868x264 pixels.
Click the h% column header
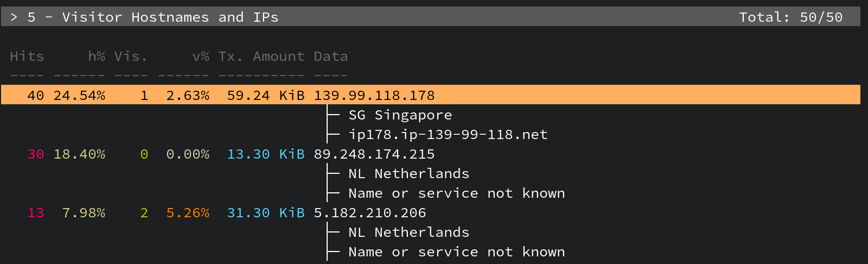97,56
